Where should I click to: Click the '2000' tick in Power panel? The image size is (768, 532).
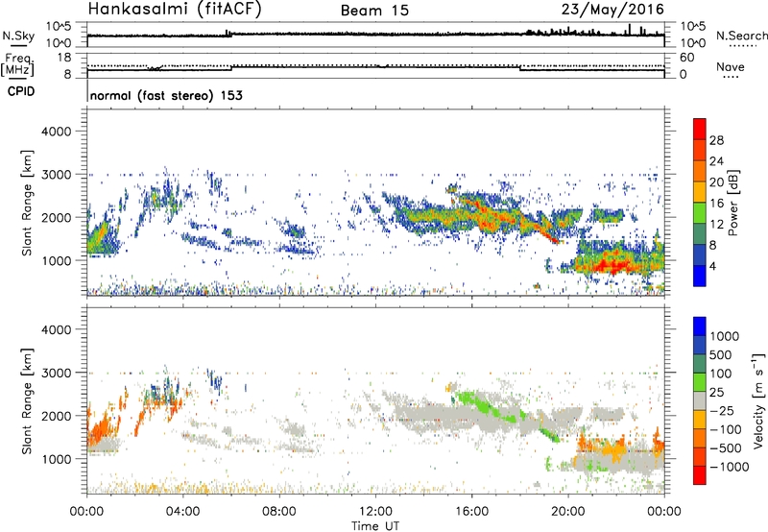tap(56, 217)
